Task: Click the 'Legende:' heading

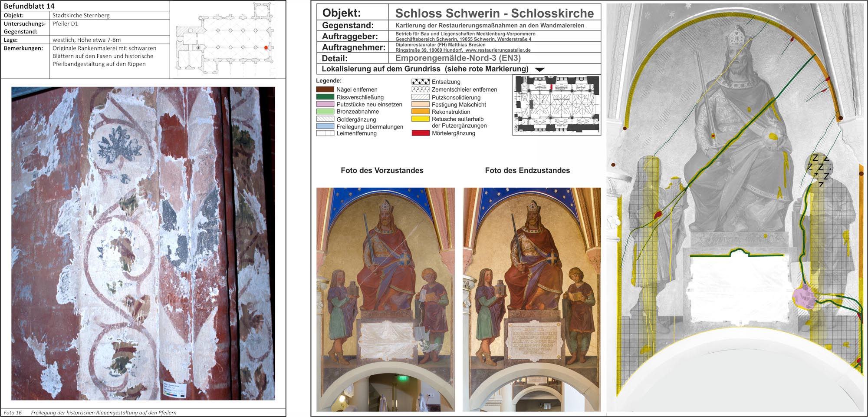Action: (x=329, y=81)
